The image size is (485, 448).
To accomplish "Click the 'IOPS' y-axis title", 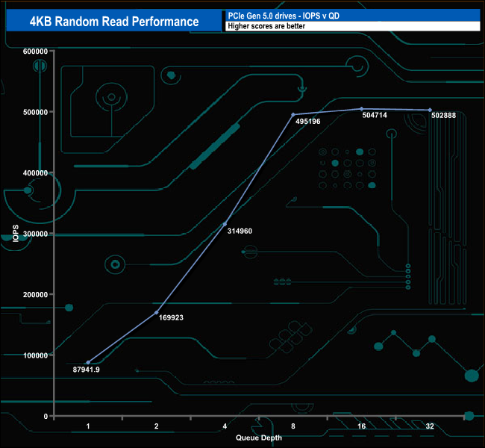I will [13, 233].
